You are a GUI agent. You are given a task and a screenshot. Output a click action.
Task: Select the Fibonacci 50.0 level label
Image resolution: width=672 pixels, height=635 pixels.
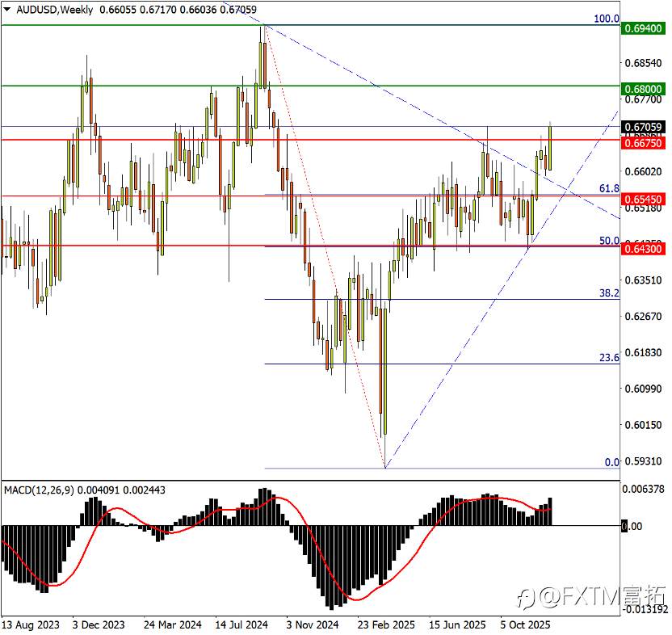point(609,241)
